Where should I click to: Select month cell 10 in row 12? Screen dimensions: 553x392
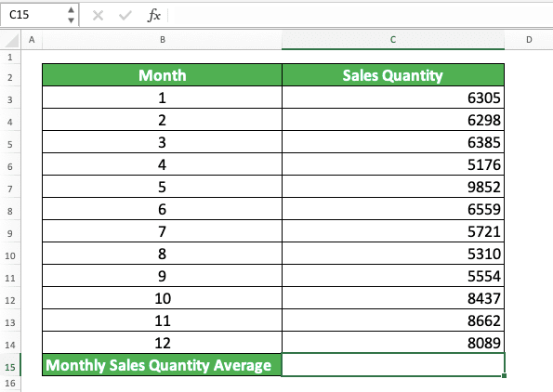pyautogui.click(x=163, y=298)
